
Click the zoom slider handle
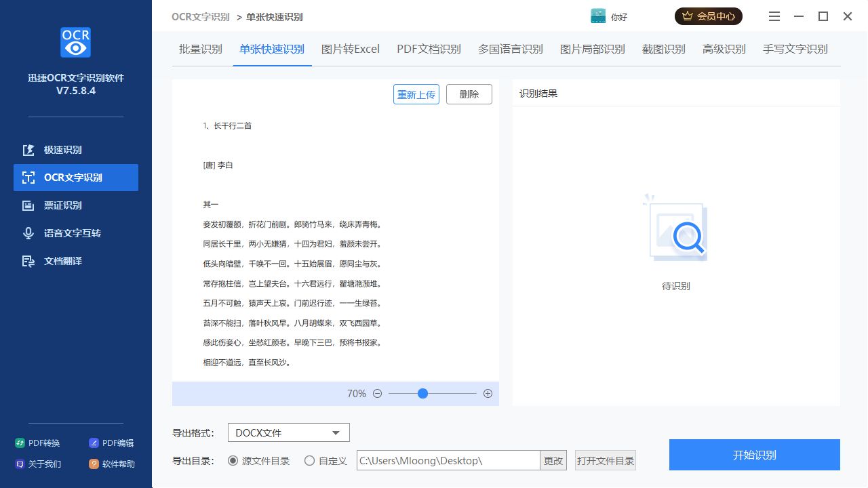click(423, 394)
